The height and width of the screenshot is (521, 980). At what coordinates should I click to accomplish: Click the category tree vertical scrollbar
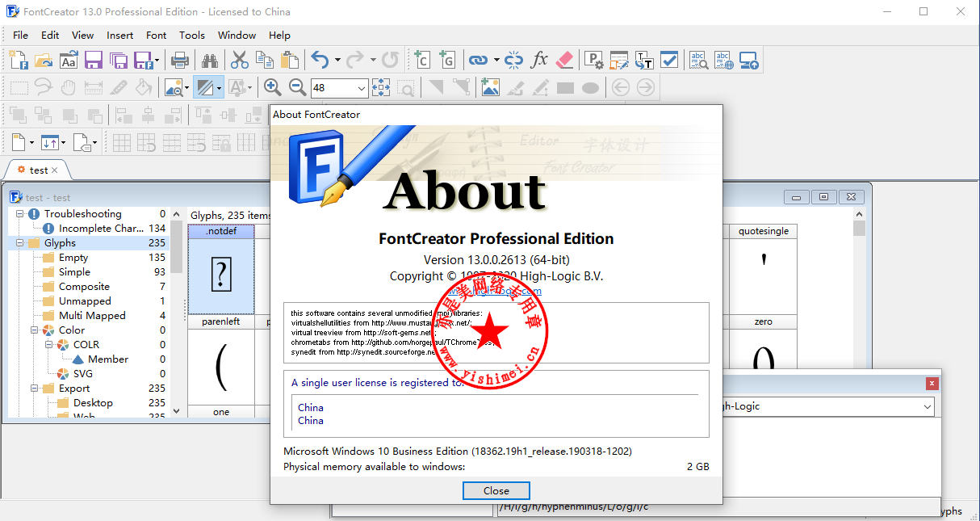pos(177,313)
